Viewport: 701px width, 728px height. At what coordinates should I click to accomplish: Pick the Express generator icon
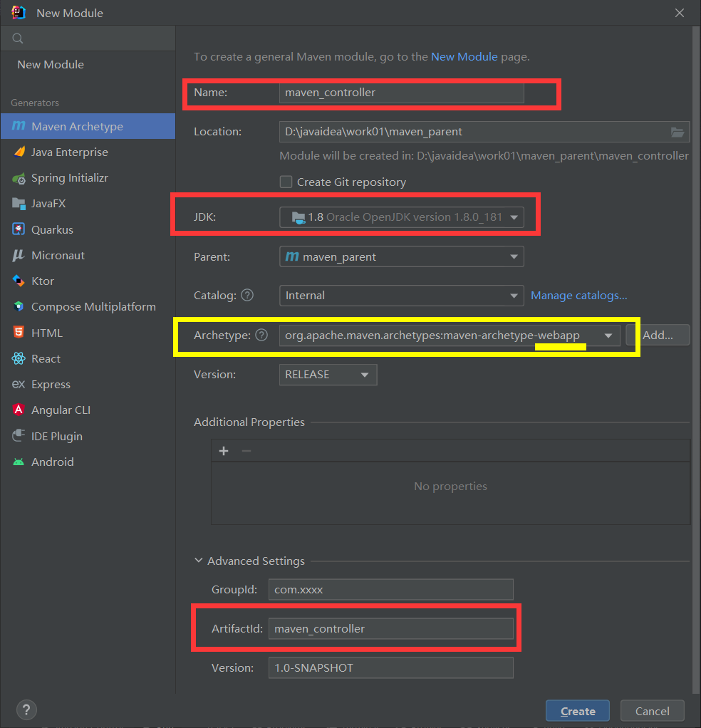(19, 384)
